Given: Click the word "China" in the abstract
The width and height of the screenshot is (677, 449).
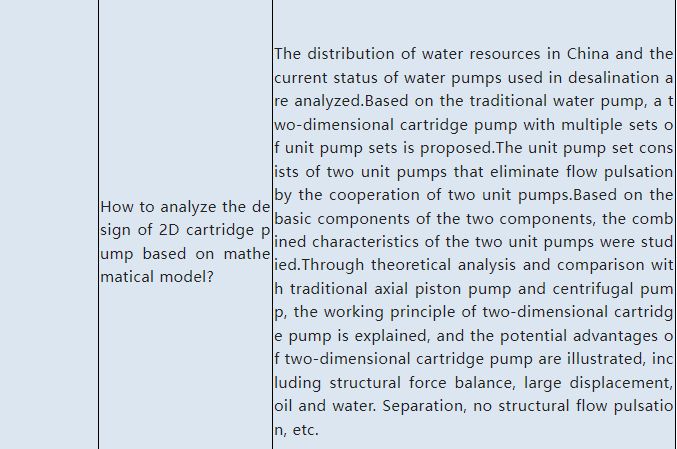Looking at the screenshot, I should pyautogui.click(x=590, y=53).
